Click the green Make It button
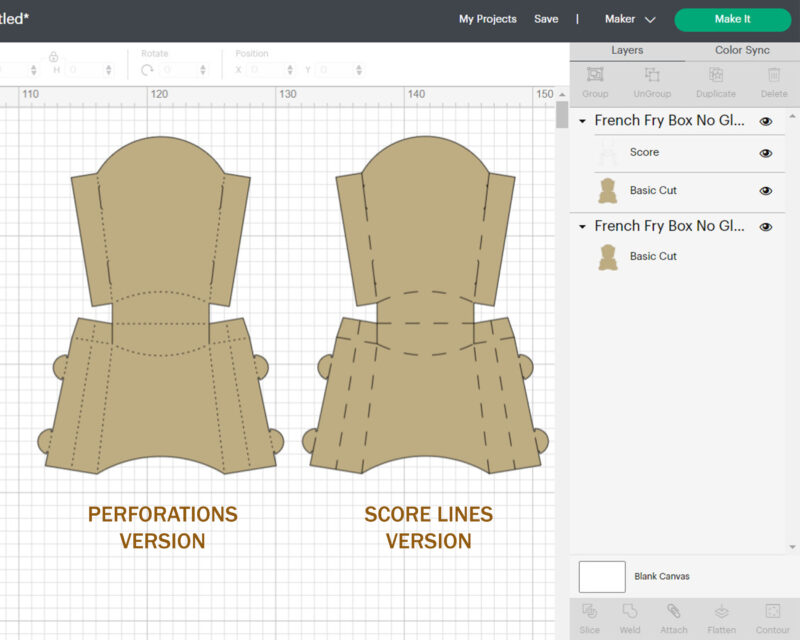Screen dimensions: 800x640 click(732, 19)
